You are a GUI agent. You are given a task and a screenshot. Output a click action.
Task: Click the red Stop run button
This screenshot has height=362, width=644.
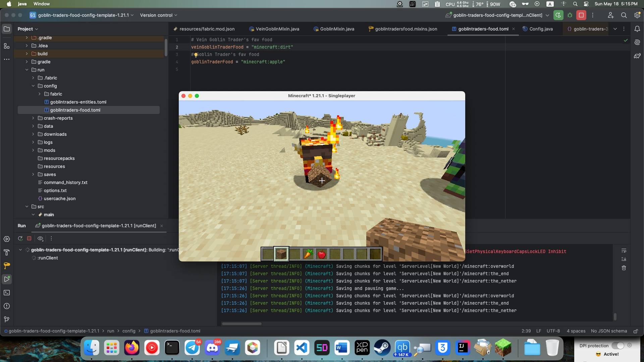tap(581, 15)
